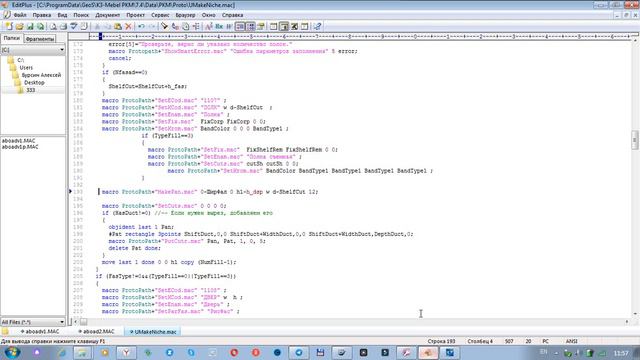The width and height of the screenshot is (640, 360).
Task: Click the horizontal scrollbar left arrow
Action: click(x=76, y=322)
